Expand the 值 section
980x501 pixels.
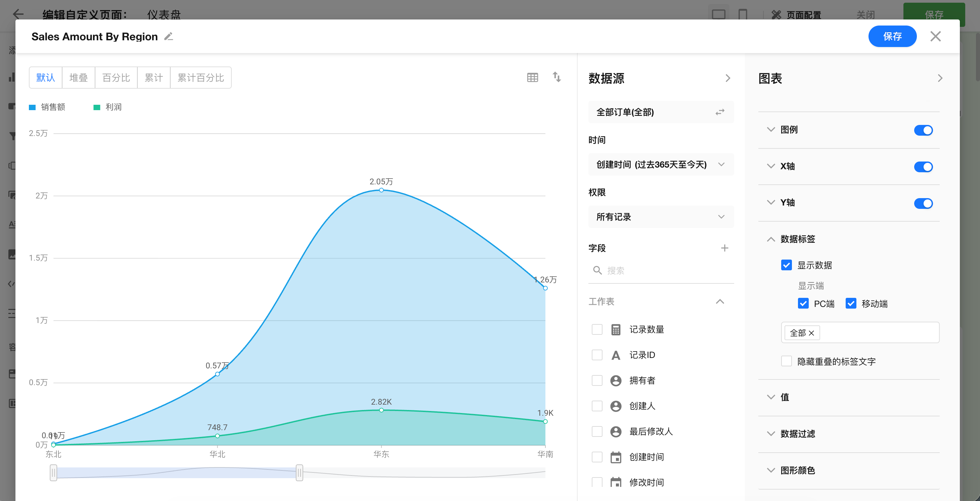[771, 397]
